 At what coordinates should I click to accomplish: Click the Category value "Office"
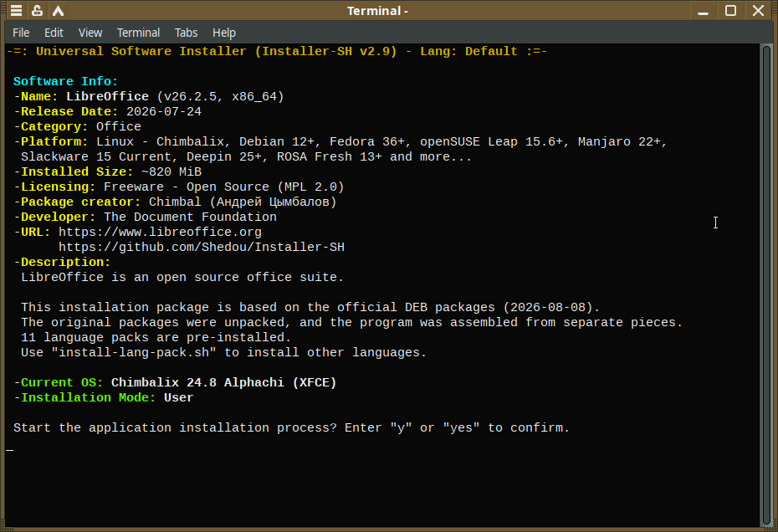pos(119,126)
